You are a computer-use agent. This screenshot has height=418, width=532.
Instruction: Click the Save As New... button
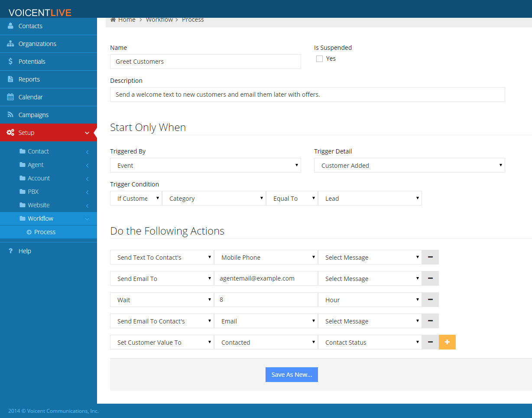[x=292, y=375]
